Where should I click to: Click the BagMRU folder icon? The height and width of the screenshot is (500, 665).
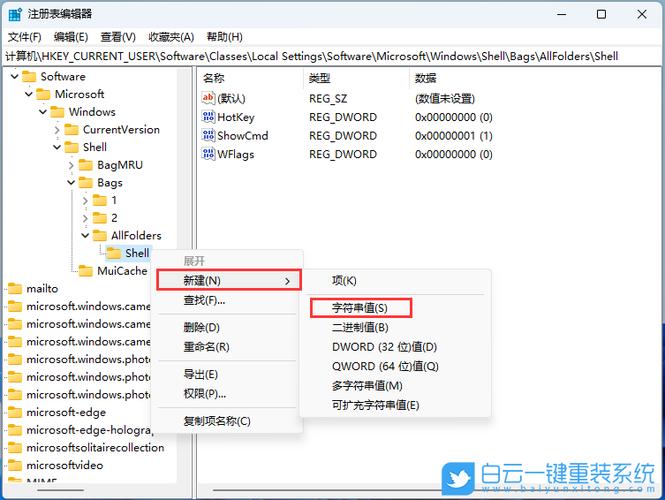pos(86,165)
